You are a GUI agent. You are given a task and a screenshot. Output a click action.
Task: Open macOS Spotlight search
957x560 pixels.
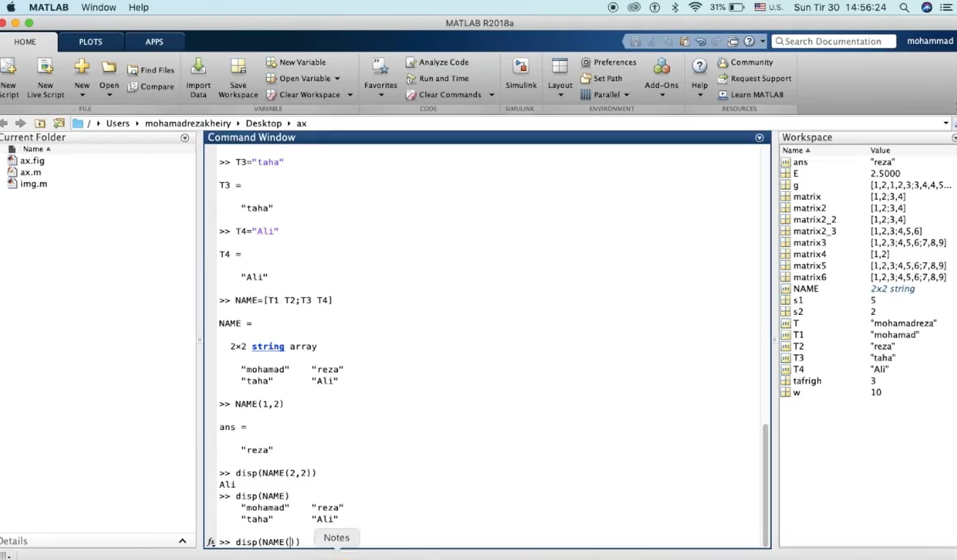pos(904,7)
